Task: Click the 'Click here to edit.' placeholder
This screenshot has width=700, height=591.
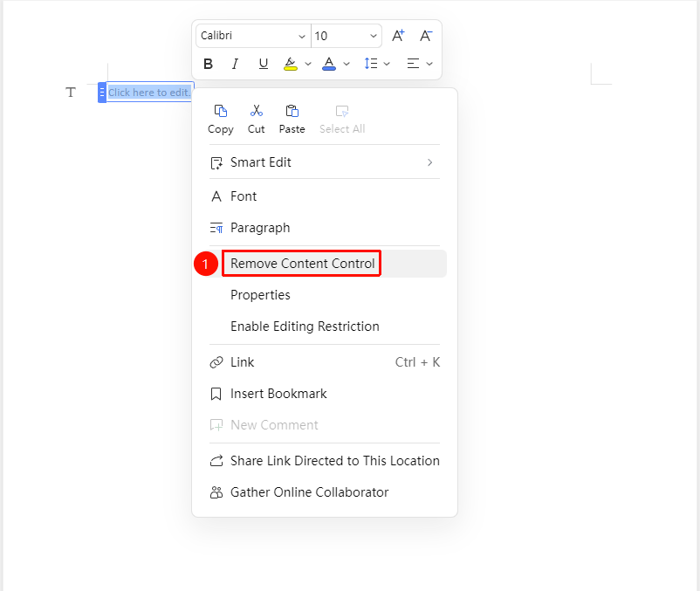Action: 149,93
